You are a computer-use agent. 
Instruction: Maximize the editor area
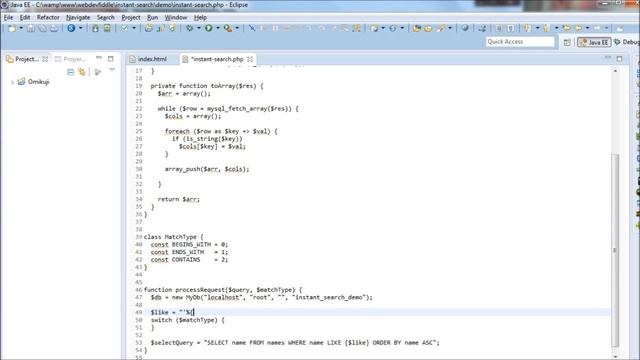[x=620, y=59]
